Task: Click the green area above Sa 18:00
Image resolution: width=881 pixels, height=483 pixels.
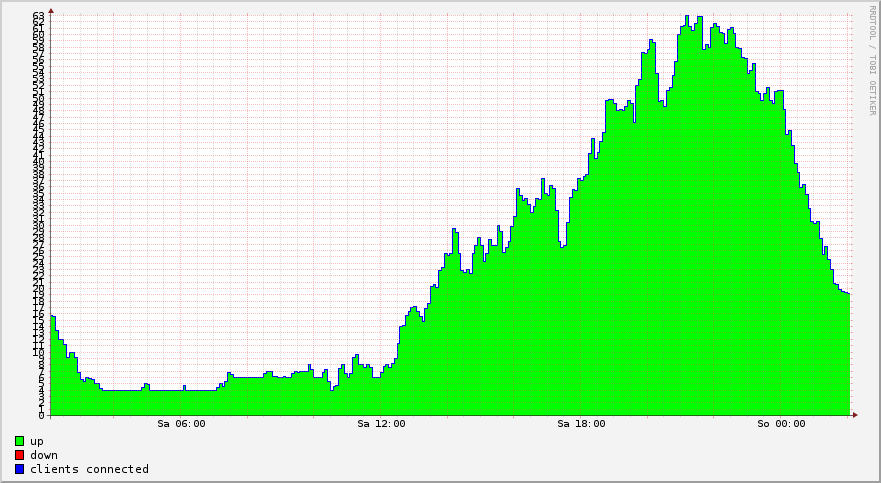Action: point(581,300)
